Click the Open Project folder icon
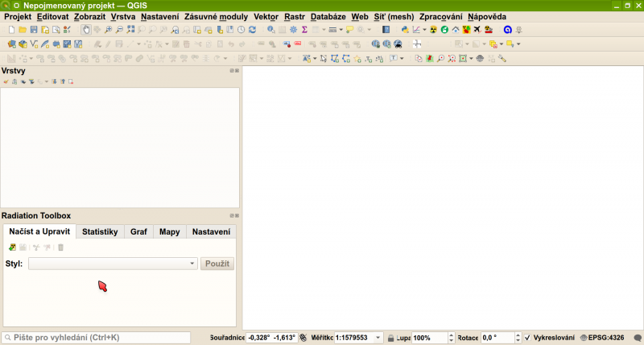This screenshot has height=345, width=644. (23, 29)
